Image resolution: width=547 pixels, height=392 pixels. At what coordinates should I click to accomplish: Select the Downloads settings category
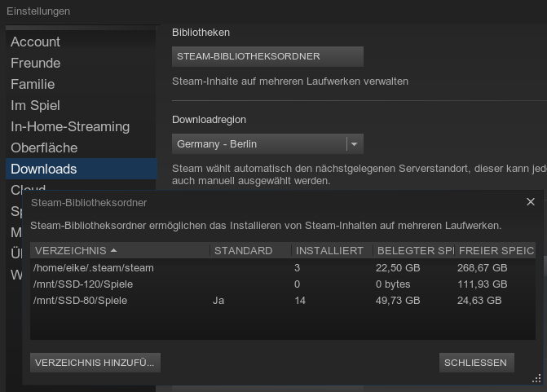pyautogui.click(x=44, y=169)
